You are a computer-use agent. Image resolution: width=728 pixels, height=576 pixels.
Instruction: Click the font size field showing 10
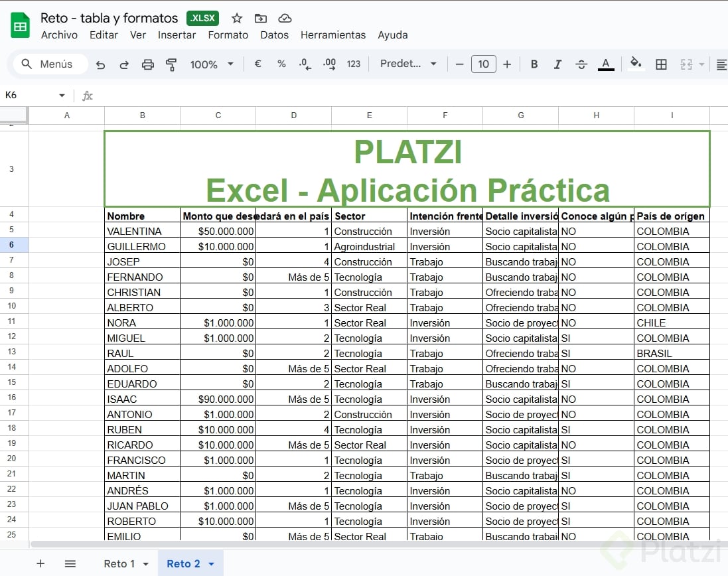pos(483,64)
